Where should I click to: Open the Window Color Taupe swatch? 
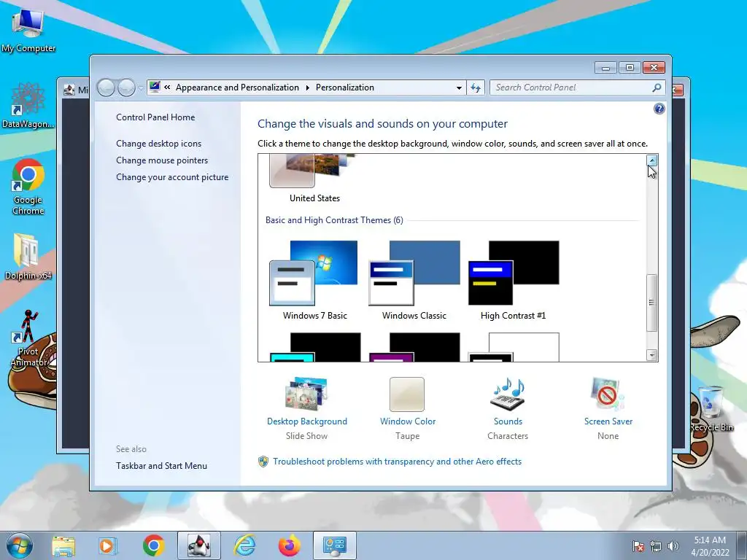coord(407,394)
